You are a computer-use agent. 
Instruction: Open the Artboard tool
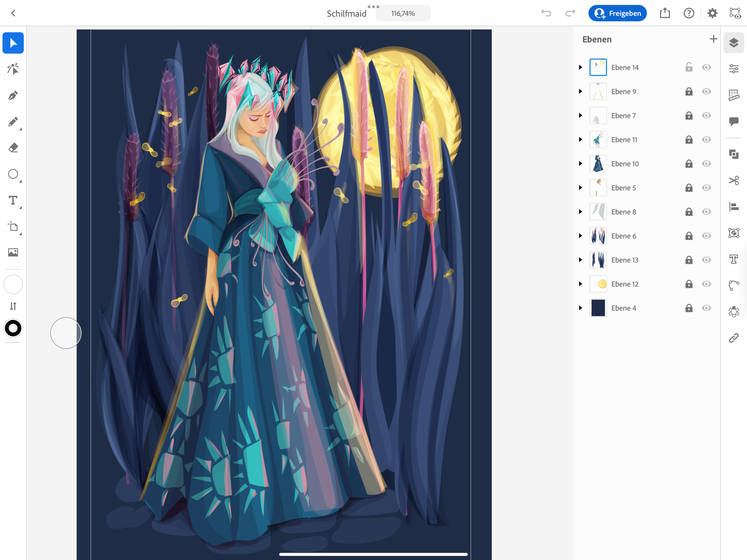click(13, 226)
